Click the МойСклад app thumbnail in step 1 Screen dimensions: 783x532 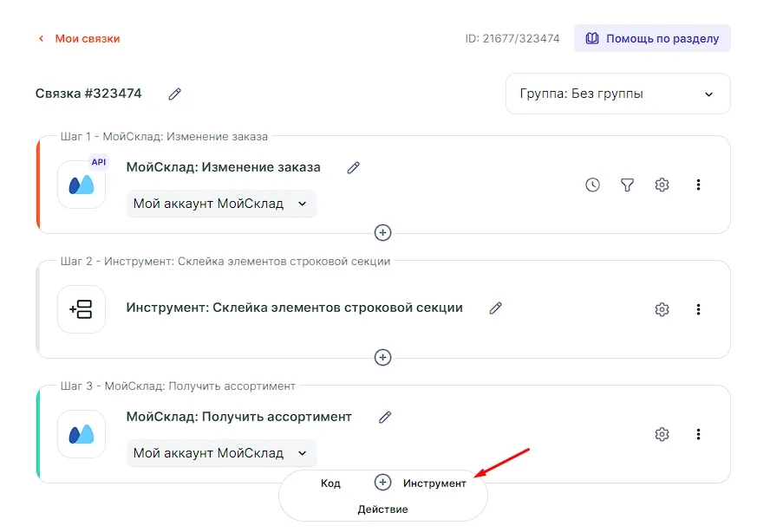pyautogui.click(x=82, y=185)
